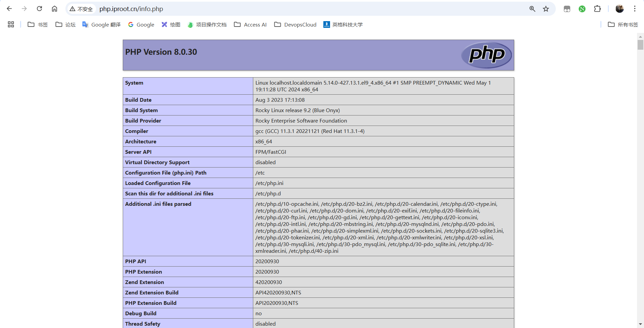This screenshot has height=328, width=644.
Task: Click the green extension icon in toolbar
Action: tap(582, 9)
